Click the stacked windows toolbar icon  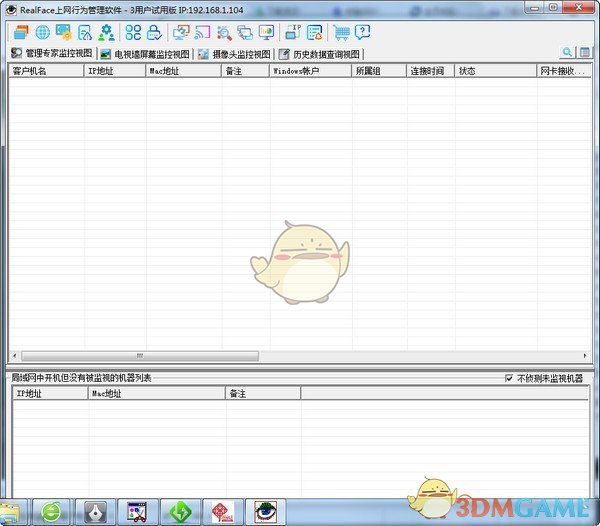coord(21,33)
